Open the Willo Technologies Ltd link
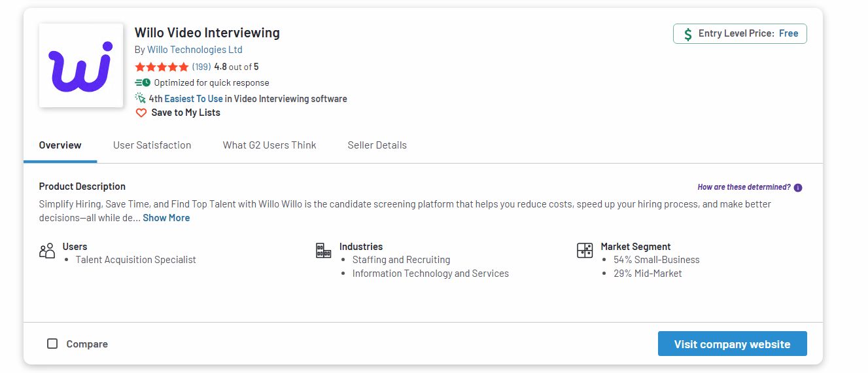Screen dimensions: 868x373 (x=195, y=50)
